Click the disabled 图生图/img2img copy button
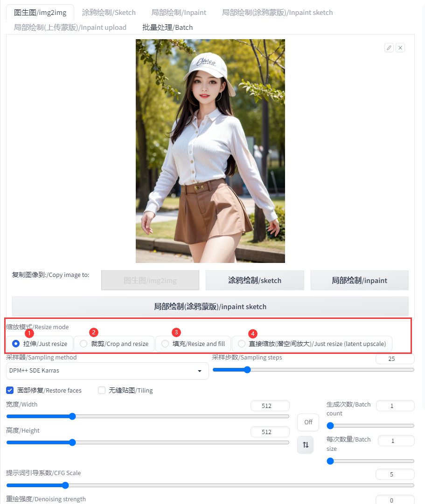The image size is (425, 504). [150, 280]
